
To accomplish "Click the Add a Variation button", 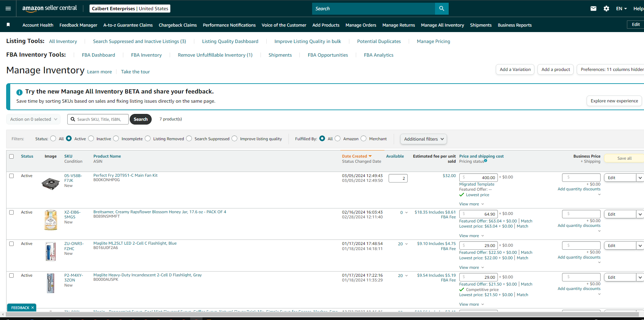I will (515, 69).
